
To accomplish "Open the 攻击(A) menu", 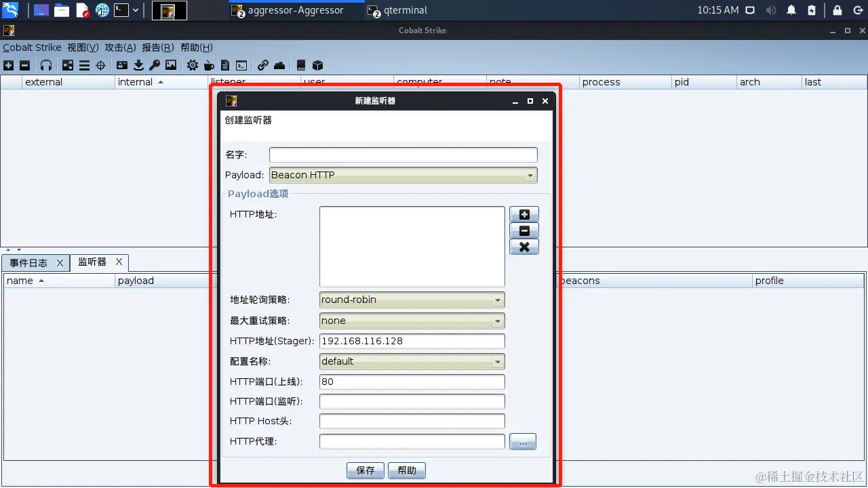I will [x=121, y=47].
